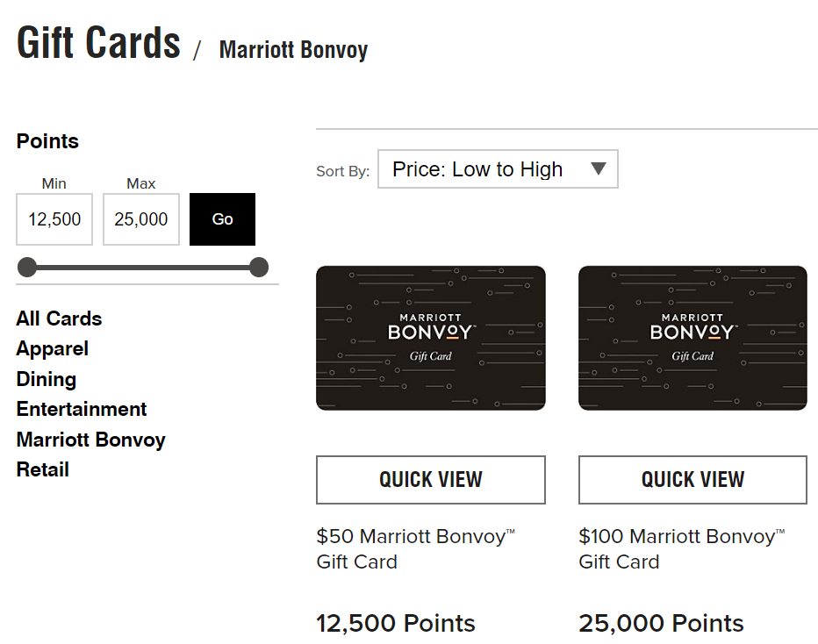Click the points range slider track
Viewport: 818px width, 644px height.
pos(143,268)
